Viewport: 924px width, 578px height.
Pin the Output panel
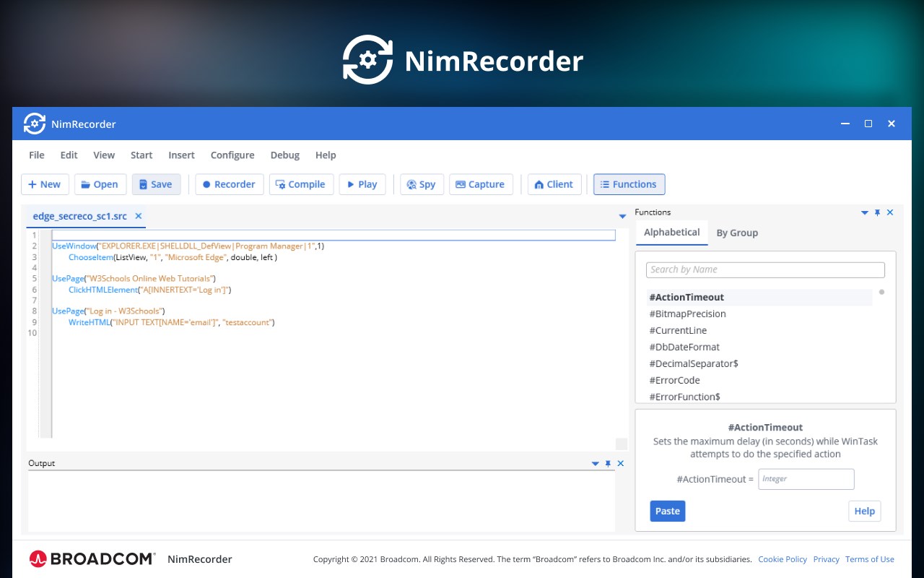[609, 463]
